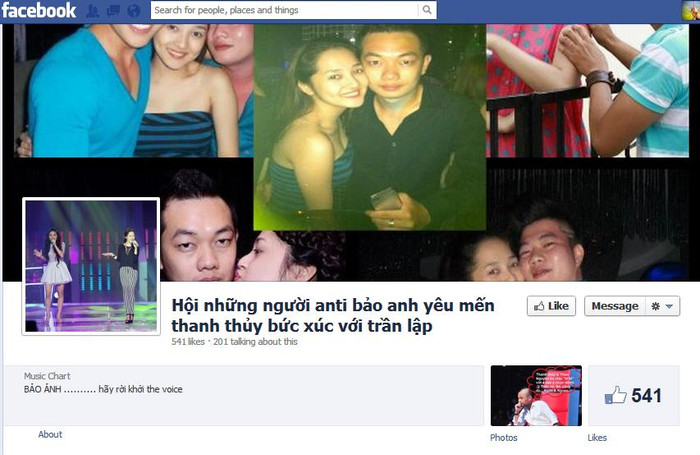Click the Photos label
Screen dimensions: 700x455
coord(504,438)
